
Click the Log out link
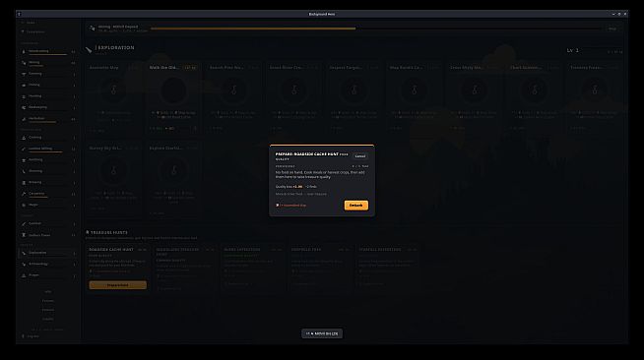[32, 336]
